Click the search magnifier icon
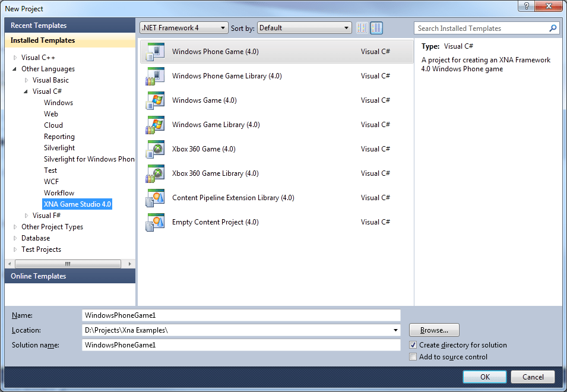The image size is (567, 392). click(553, 28)
